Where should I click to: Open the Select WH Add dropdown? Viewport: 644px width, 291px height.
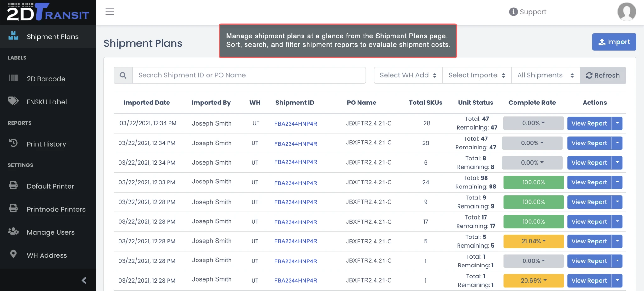tap(408, 75)
